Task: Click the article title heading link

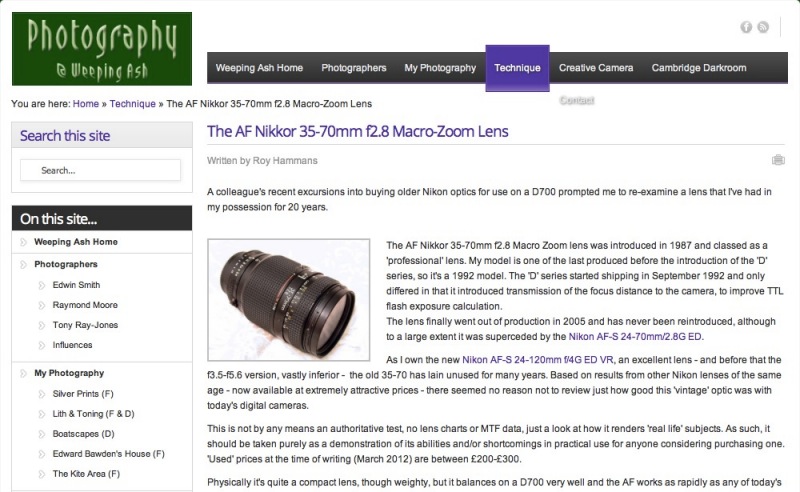Action: click(357, 131)
